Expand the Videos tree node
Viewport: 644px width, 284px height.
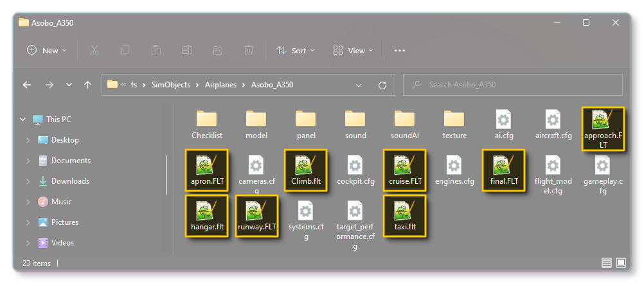click(x=28, y=242)
